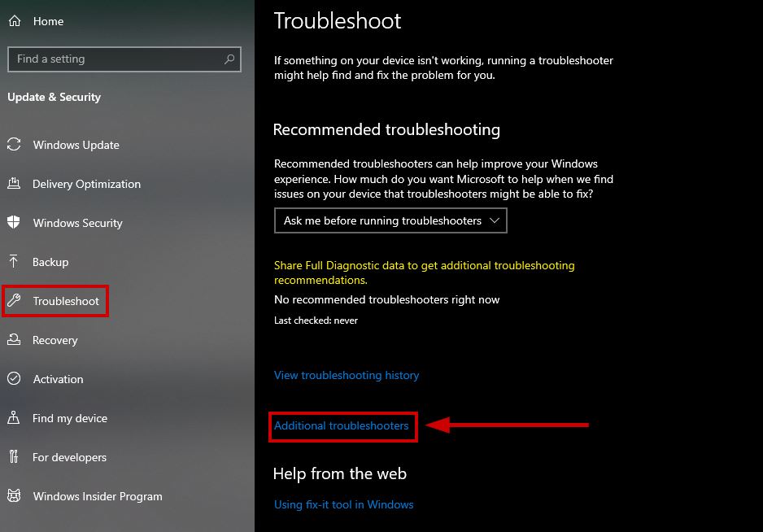Click the Update & Security heading
Viewport: 763px width, 532px height.
point(54,98)
